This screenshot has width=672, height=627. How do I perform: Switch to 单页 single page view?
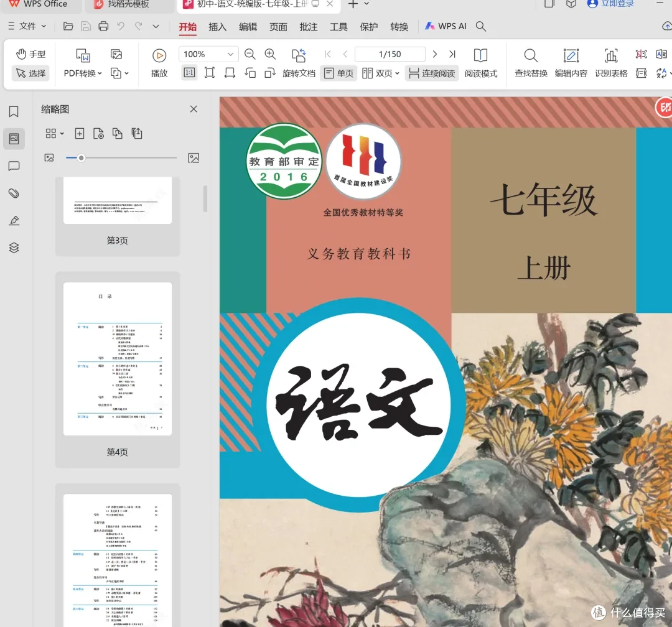[x=338, y=73]
